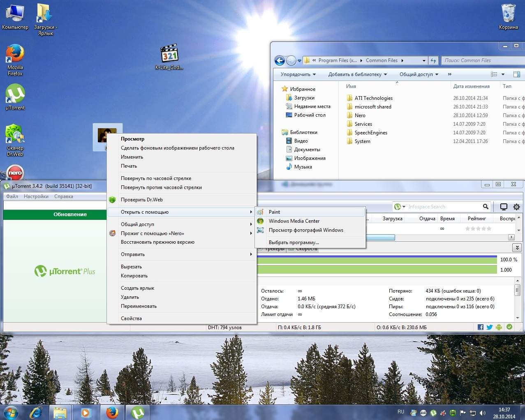Open Explorer view options dropdown arrow
This screenshot has height=420, width=525.
tap(503, 74)
